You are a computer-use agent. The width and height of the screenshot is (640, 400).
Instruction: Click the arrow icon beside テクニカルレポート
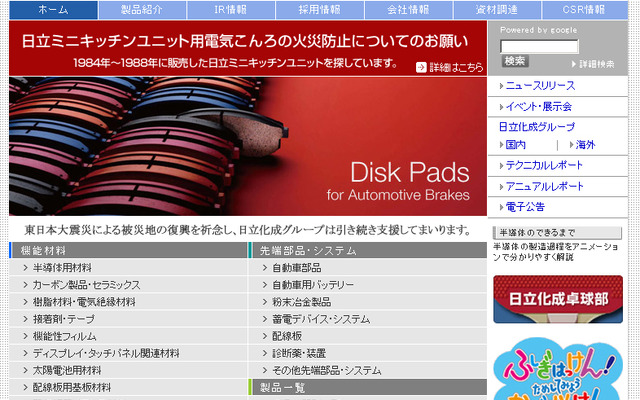pyautogui.click(x=501, y=166)
